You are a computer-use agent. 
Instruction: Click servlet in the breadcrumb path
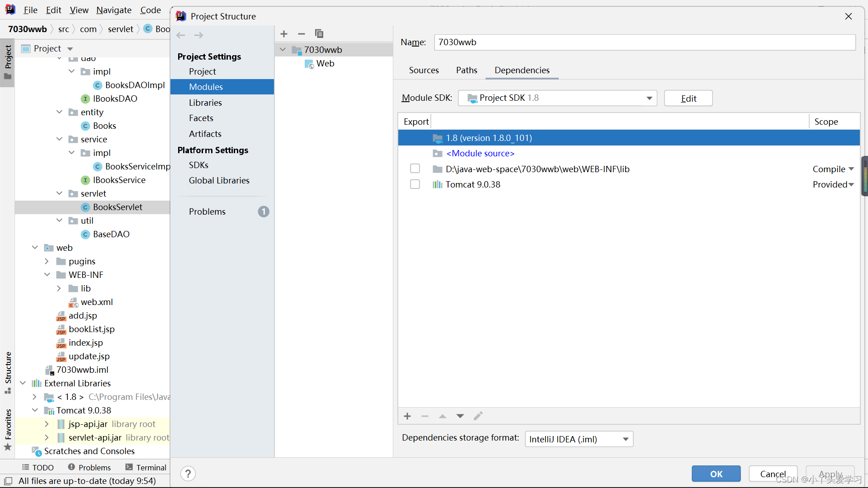point(120,29)
